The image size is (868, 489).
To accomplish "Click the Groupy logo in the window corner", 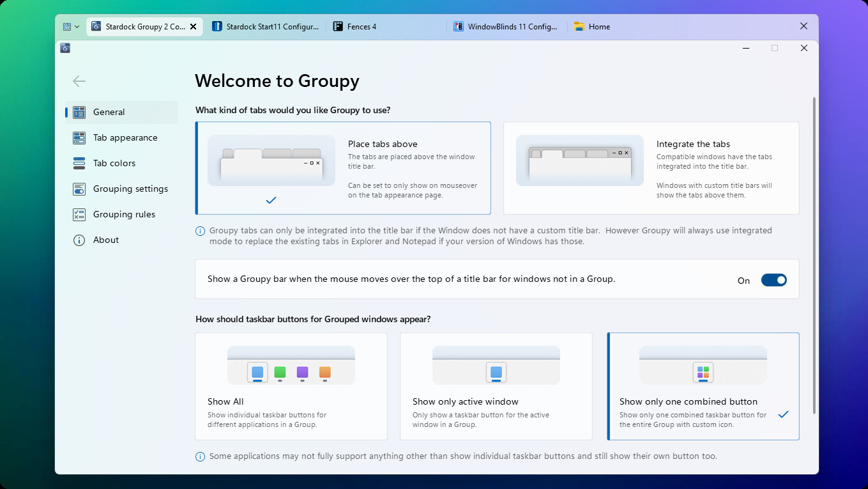I will point(65,47).
